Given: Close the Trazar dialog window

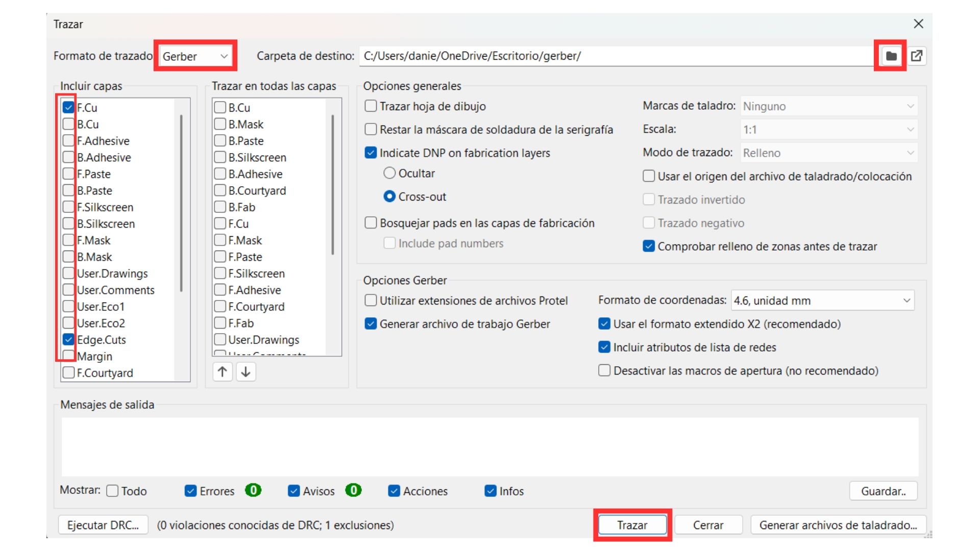Looking at the screenshot, I should [918, 24].
